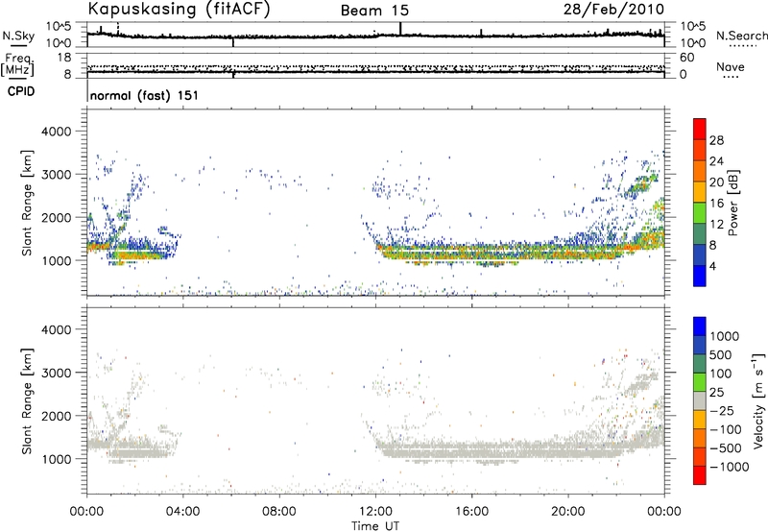Image resolution: width=768 pixels, height=532 pixels.
Task: Click the 100 tick on velocity colorbar
Action: click(721, 374)
